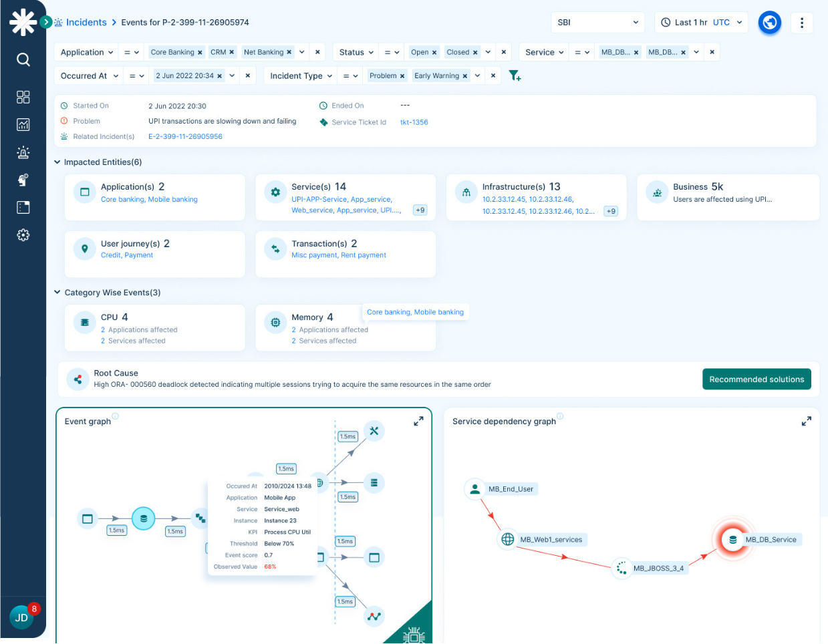Remove the Early Warning filter chip
The image size is (828, 644).
464,76
